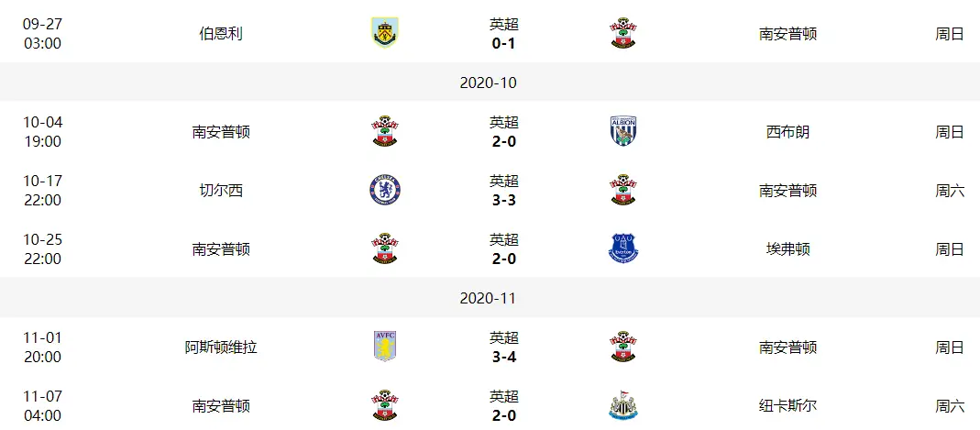Click Southampton crest in the 09-27 row

(x=623, y=33)
